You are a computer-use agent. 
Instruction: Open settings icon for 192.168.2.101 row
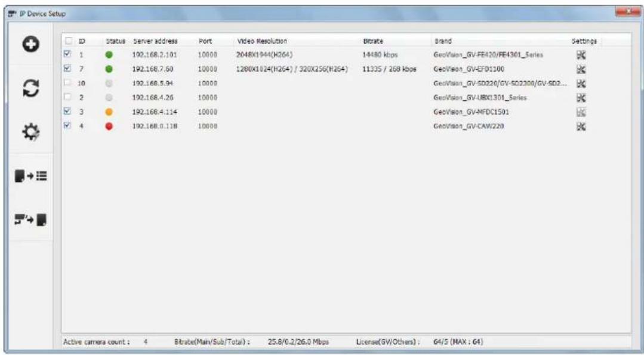coord(581,55)
